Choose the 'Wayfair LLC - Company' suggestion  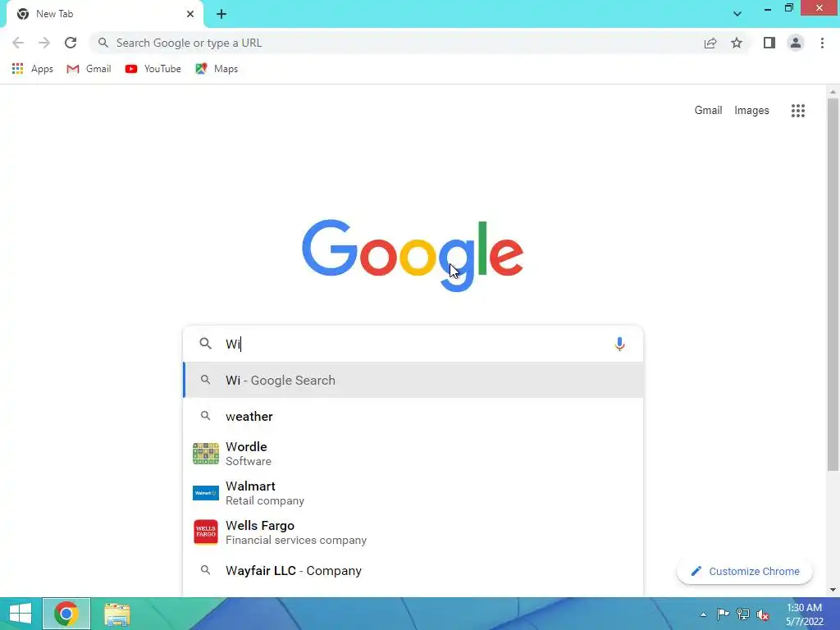[x=413, y=571]
